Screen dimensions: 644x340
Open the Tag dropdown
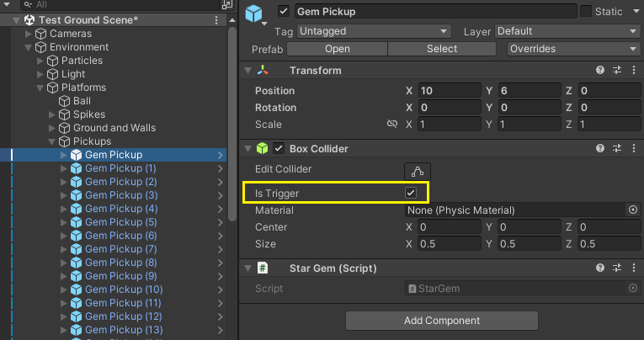(x=374, y=31)
